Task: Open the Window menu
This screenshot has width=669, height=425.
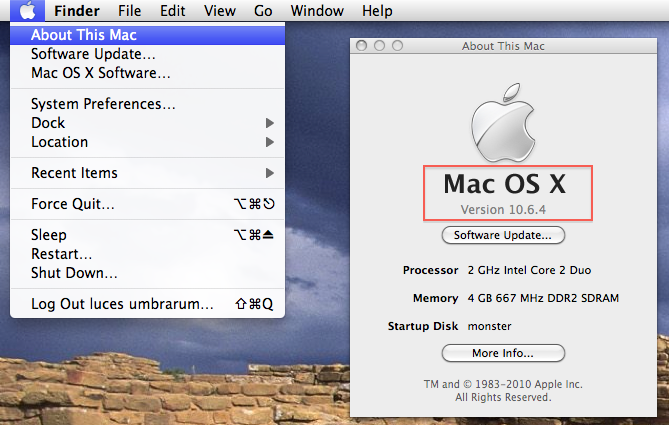Action: pos(317,10)
